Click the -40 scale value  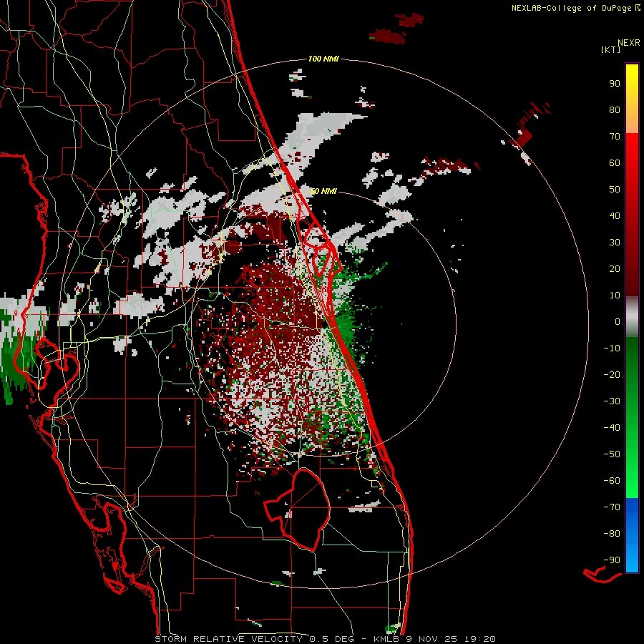(x=612, y=428)
